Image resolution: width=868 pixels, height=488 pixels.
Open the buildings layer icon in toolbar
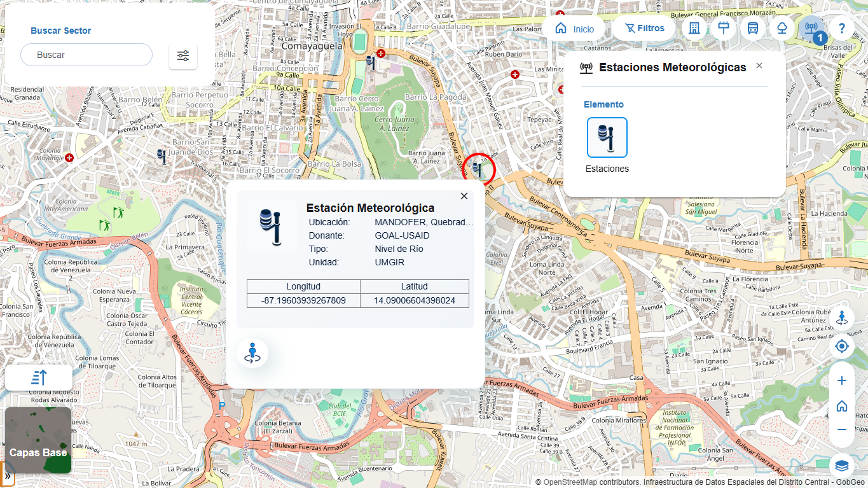pos(694,28)
